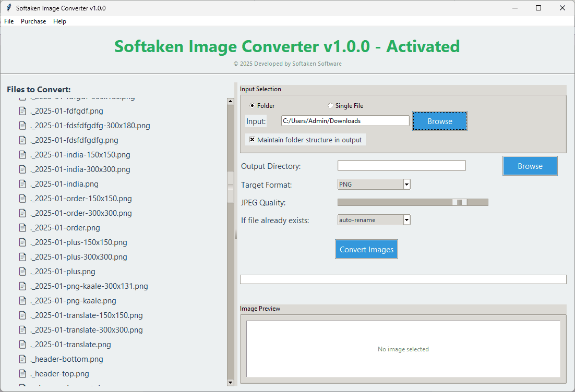This screenshot has height=392, width=575.
Task: Click file icon beside ._2025-01-order.png
Action: 23,228
